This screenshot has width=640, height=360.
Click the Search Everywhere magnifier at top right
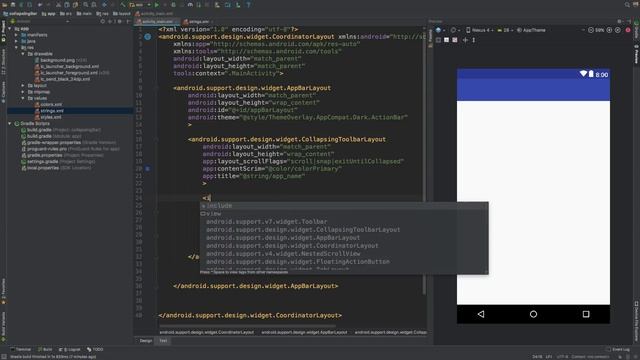[x=627, y=5]
